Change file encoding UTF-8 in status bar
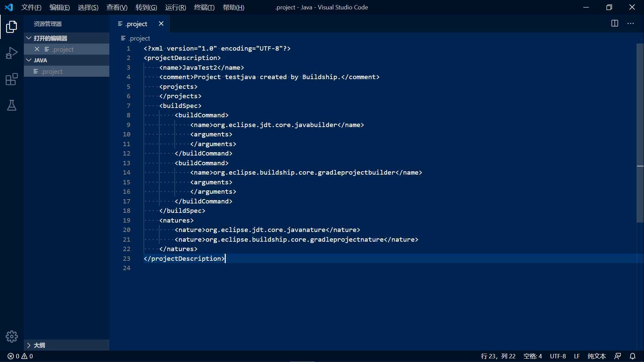 click(558, 356)
